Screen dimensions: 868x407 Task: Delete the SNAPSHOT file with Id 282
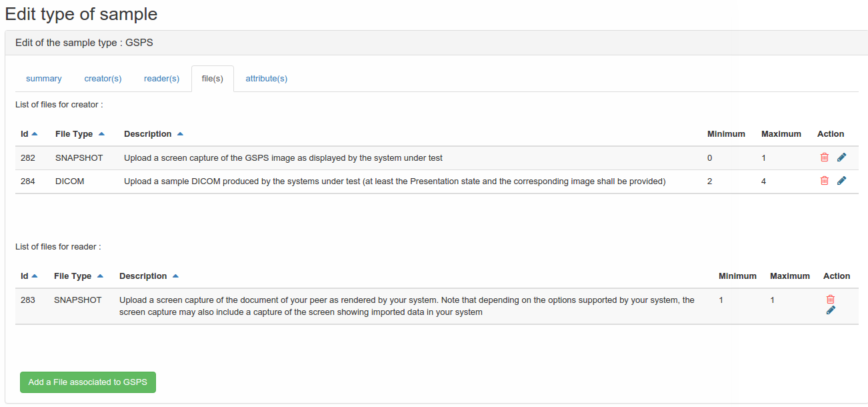point(825,157)
